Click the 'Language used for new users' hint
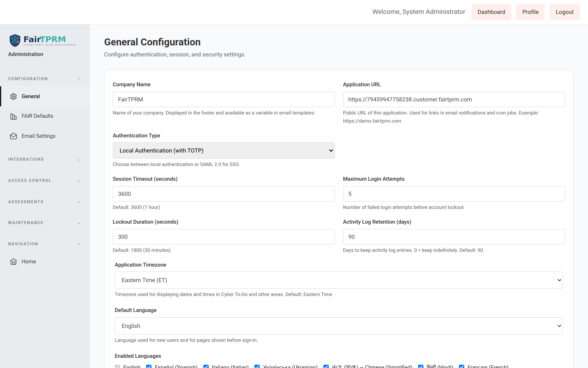The height and width of the screenshot is (368, 588). pyautogui.click(x=186, y=340)
